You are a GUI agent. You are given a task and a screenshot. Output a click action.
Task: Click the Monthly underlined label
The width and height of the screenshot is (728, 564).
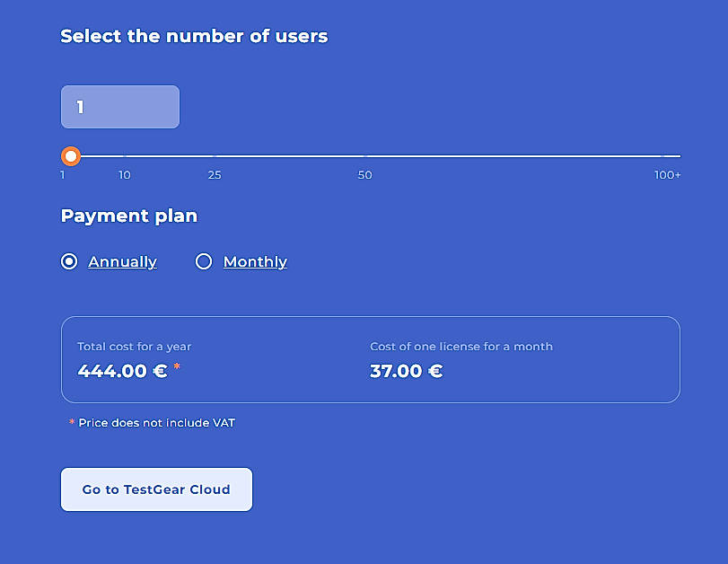[255, 261]
